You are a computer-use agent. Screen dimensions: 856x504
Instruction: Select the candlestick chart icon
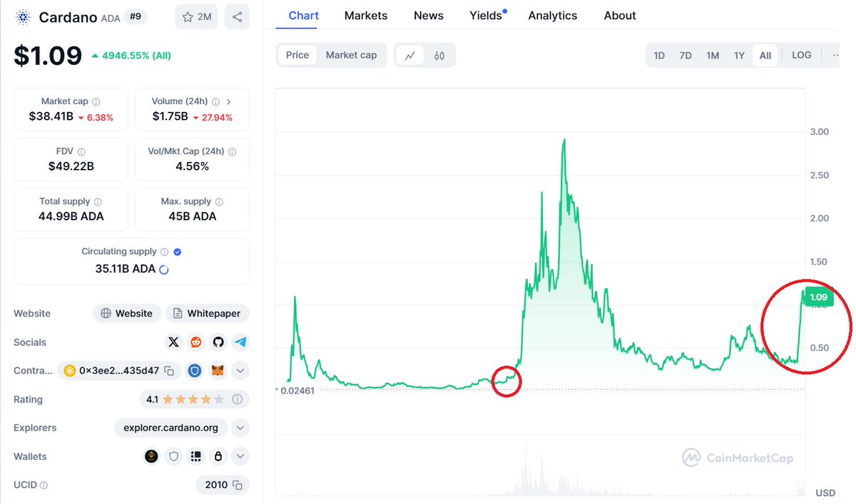(439, 55)
